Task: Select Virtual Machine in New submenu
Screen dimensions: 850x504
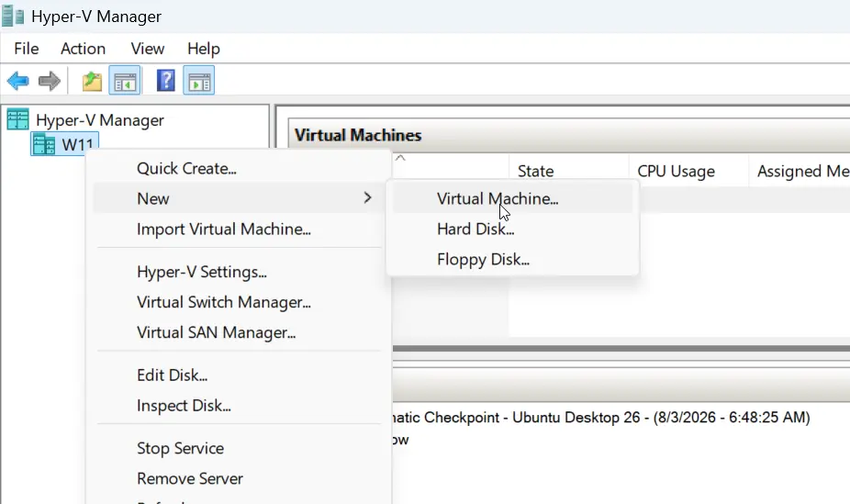Action: [x=512, y=198]
